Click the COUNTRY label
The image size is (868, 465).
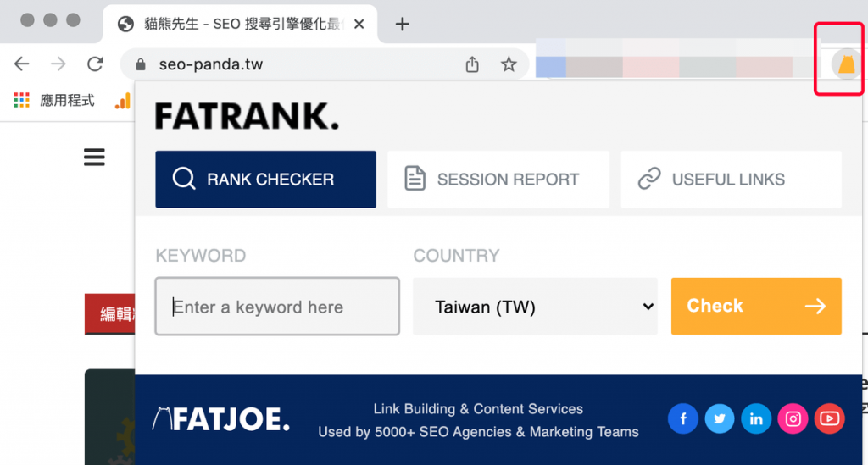coord(456,256)
